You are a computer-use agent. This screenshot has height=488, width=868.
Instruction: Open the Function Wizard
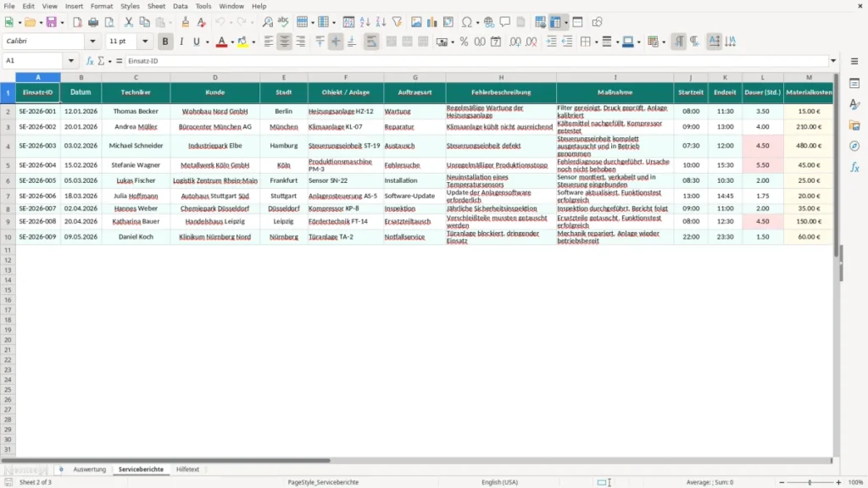click(90, 61)
